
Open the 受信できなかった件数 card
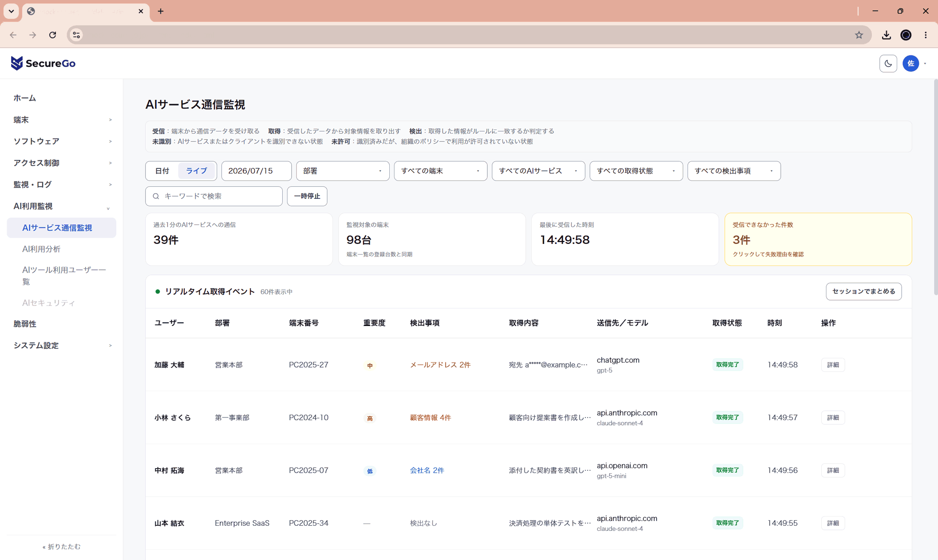[x=818, y=239]
